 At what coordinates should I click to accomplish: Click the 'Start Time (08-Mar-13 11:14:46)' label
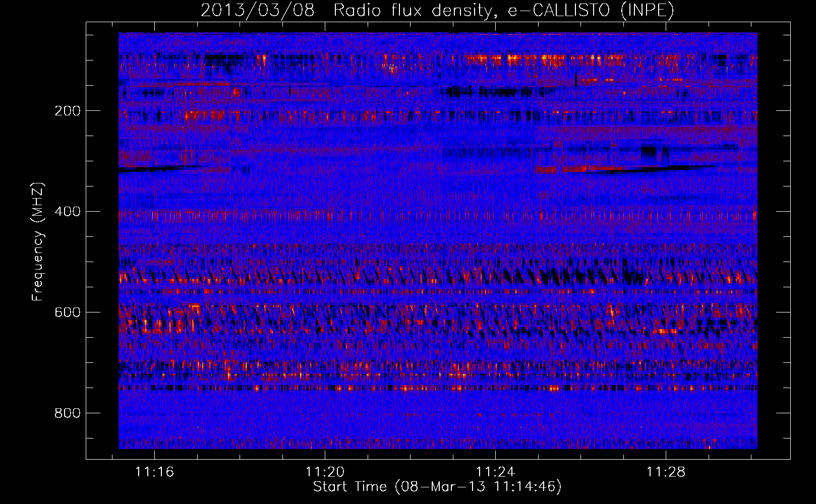[x=437, y=487]
